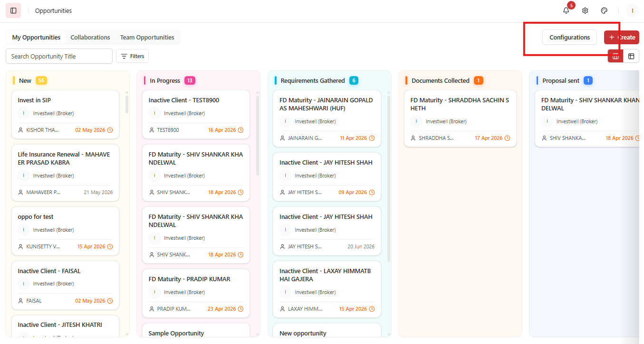
Task: Click the New column scrollbar
Action: tap(127, 104)
